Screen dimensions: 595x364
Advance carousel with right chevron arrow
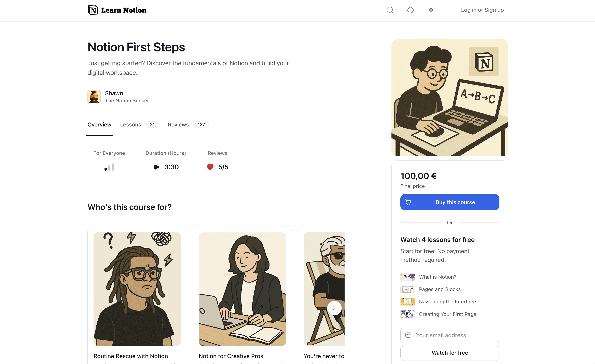pyautogui.click(x=334, y=308)
